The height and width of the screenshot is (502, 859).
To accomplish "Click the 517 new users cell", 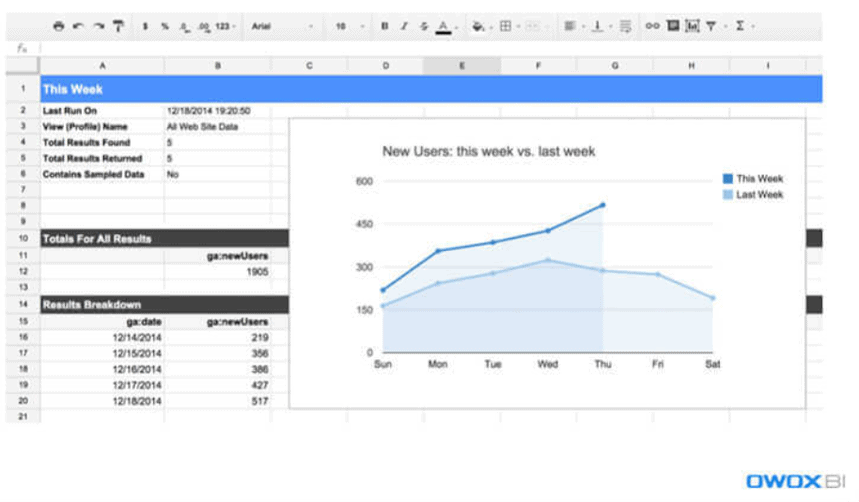I will point(217,401).
